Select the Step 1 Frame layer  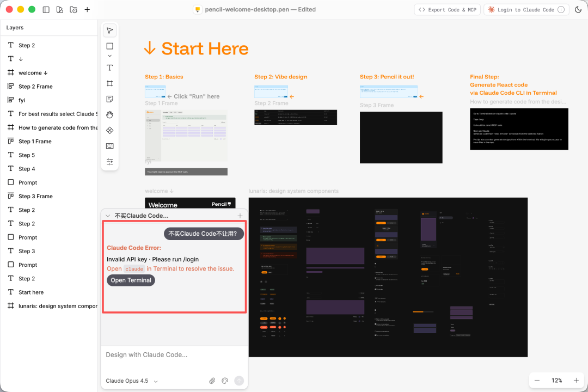click(35, 142)
